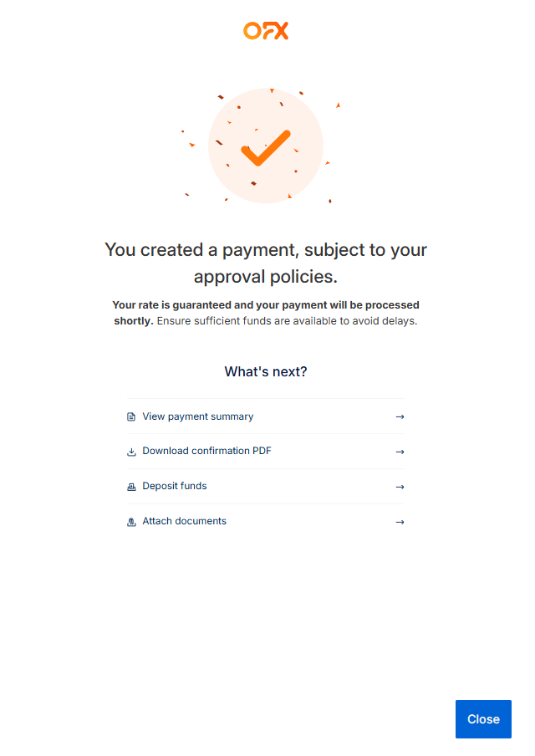Click the download icon beside Download confirmation PDF
Viewport: 535px width, 756px height.
click(131, 452)
